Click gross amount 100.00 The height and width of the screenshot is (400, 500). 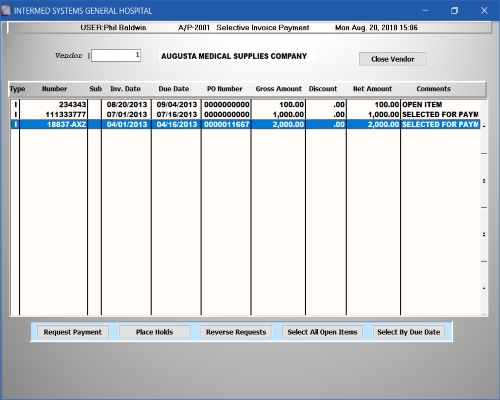291,105
